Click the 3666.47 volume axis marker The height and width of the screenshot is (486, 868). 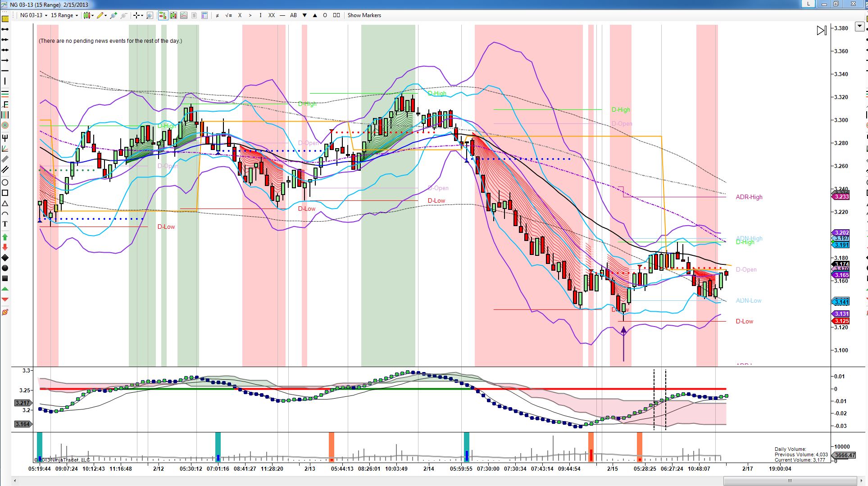tap(845, 455)
